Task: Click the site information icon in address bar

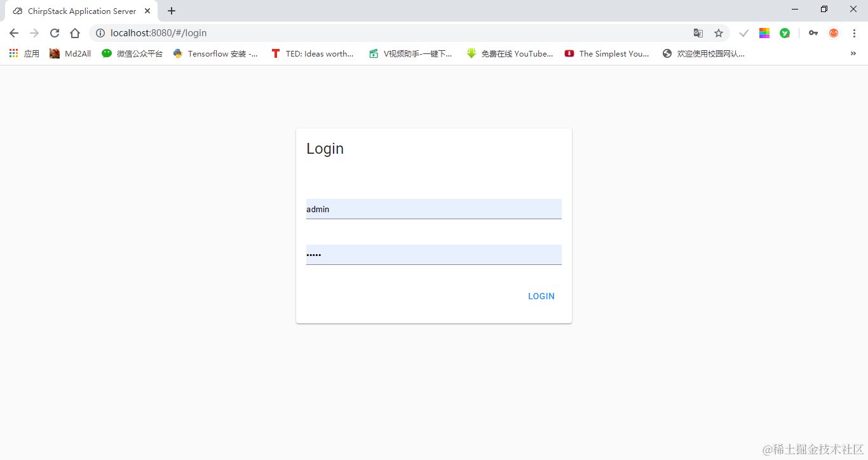Action: coord(100,33)
